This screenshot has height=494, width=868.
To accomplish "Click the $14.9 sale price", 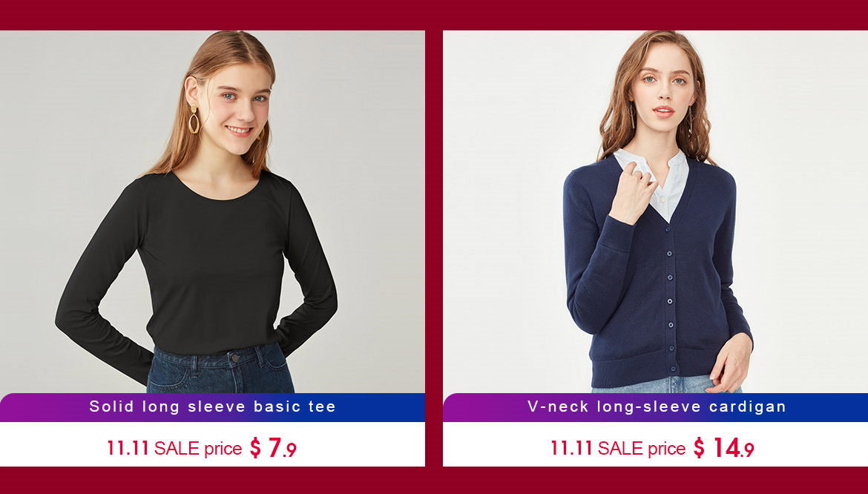I will point(723,447).
